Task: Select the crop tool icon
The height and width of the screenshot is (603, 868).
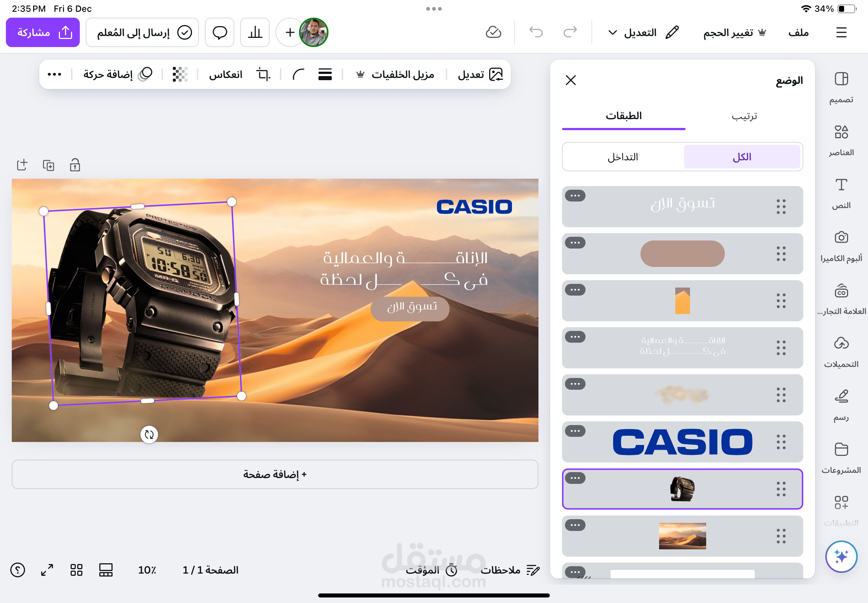Action: pyautogui.click(x=263, y=74)
